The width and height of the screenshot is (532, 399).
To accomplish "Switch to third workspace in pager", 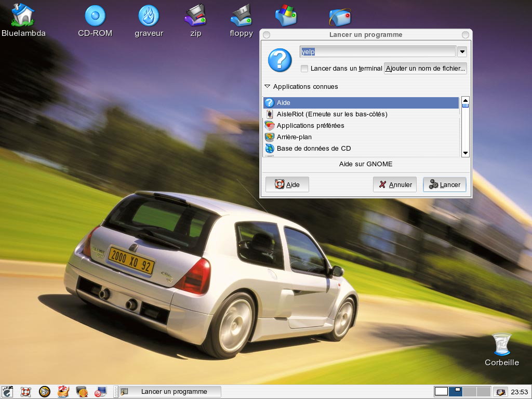I will tap(470, 392).
